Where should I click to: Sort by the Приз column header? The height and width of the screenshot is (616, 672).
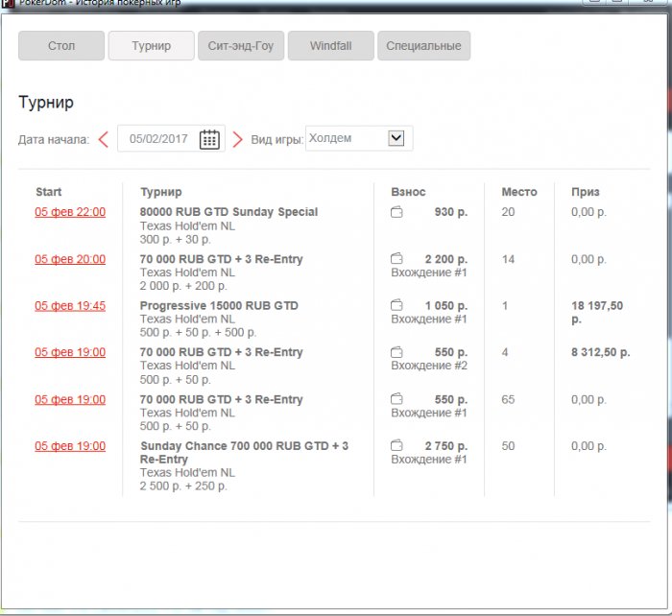(x=585, y=192)
